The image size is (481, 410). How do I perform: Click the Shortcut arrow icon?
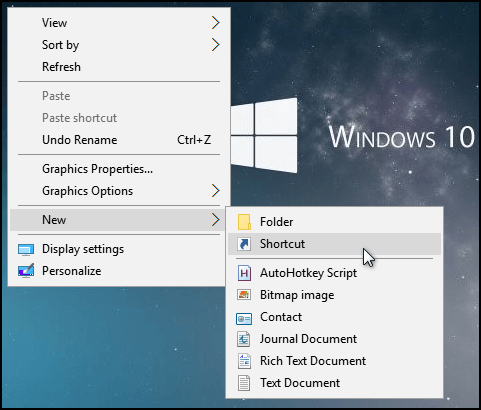click(x=244, y=244)
